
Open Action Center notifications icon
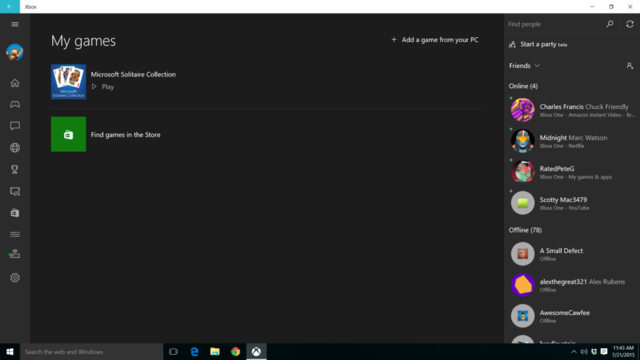click(x=604, y=352)
